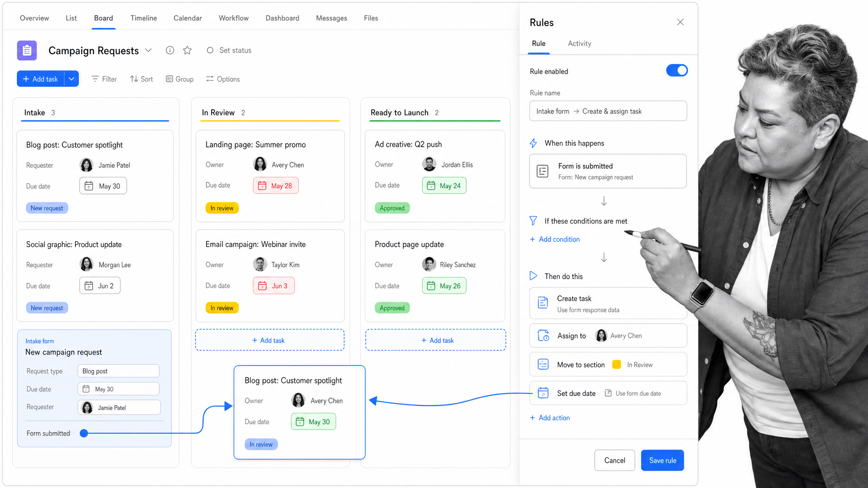Click the yellow In review tag on Landing page card

[x=222, y=208]
